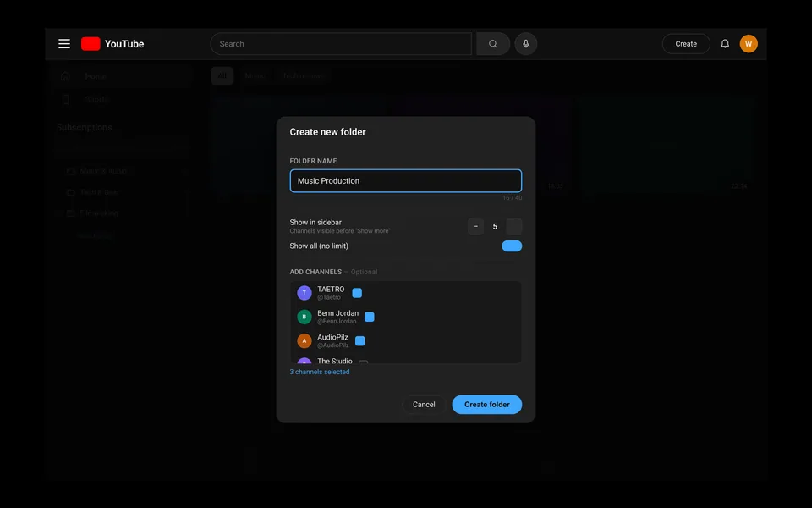Uncheck the TAETRO channel checkbox

pos(357,293)
